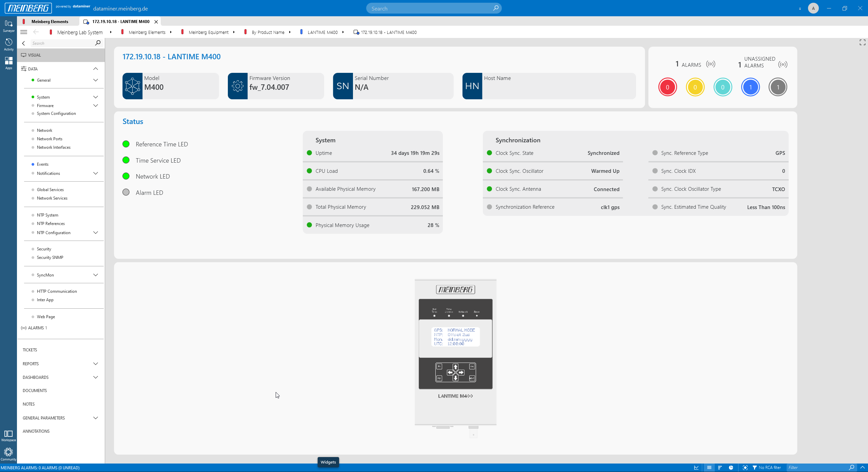Click broadcast icon beside UNASSIGNED ALARMS

coord(783,64)
